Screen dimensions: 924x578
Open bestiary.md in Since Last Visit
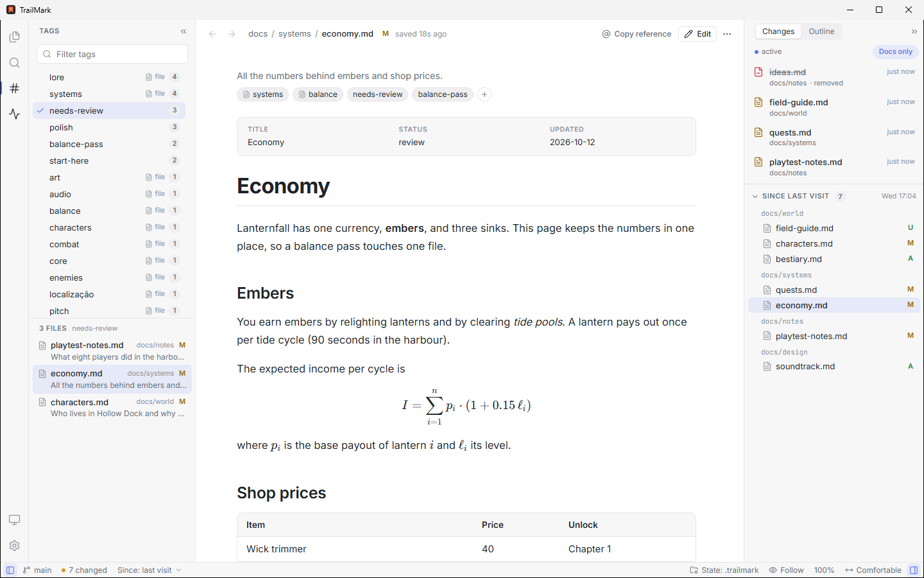(x=834, y=259)
